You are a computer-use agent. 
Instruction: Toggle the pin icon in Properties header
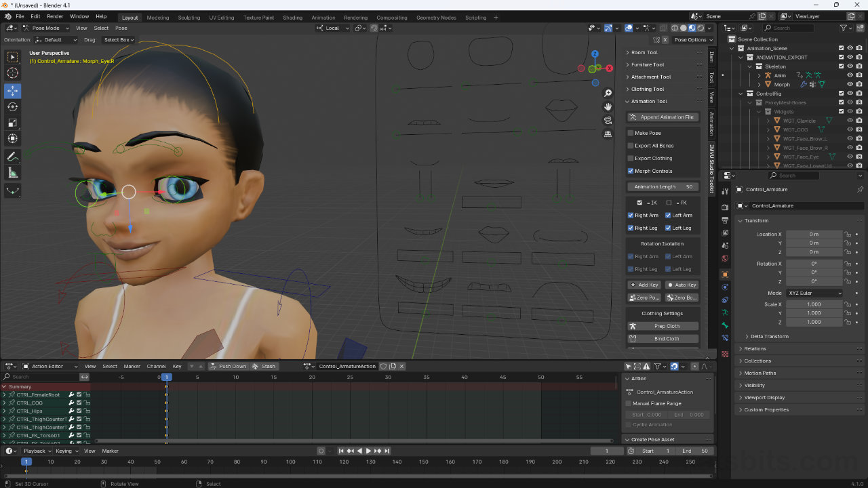861,190
